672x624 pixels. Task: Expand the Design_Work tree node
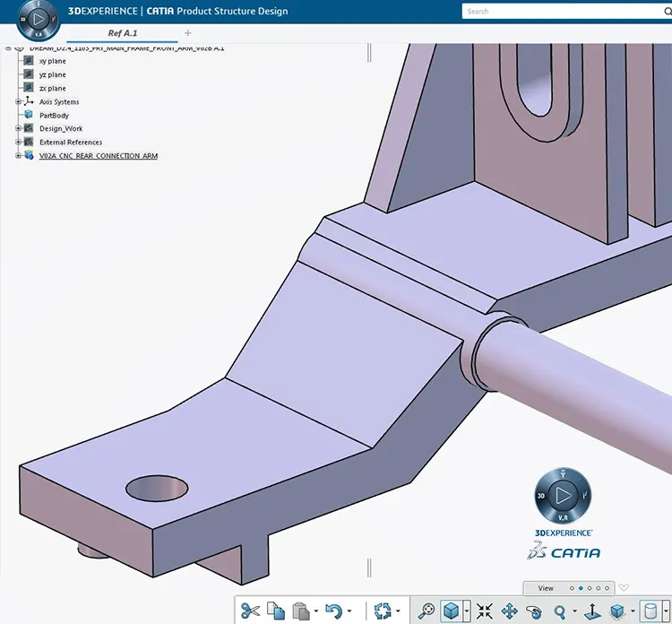click(x=18, y=128)
